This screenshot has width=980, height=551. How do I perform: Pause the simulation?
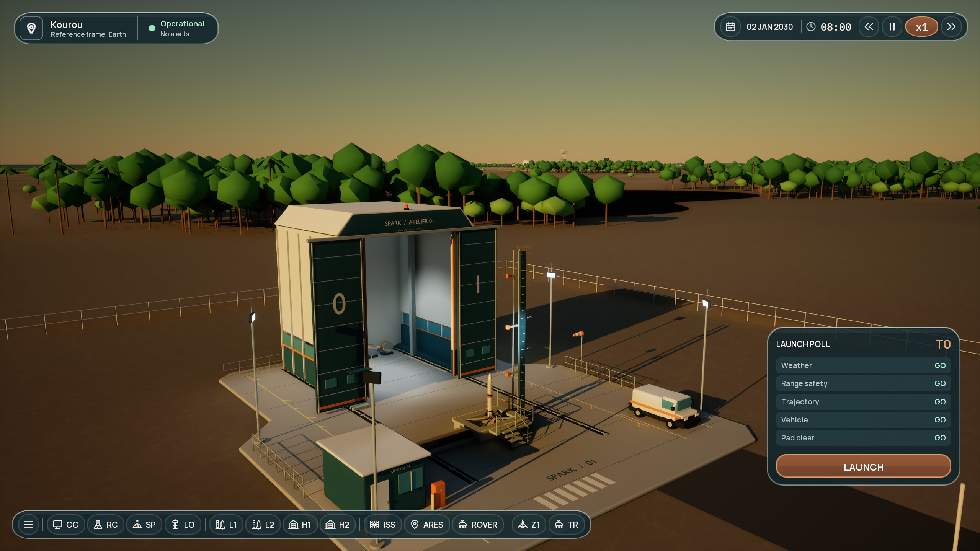(892, 27)
